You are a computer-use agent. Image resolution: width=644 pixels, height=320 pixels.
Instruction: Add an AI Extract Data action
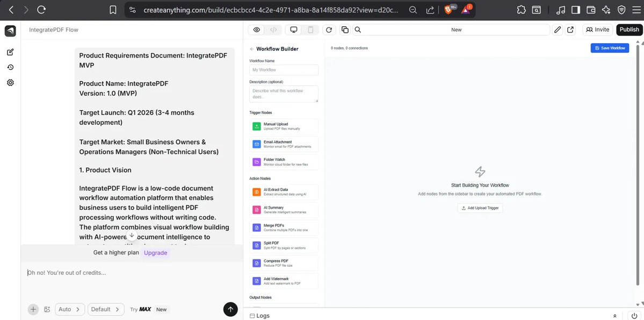pyautogui.click(x=285, y=192)
